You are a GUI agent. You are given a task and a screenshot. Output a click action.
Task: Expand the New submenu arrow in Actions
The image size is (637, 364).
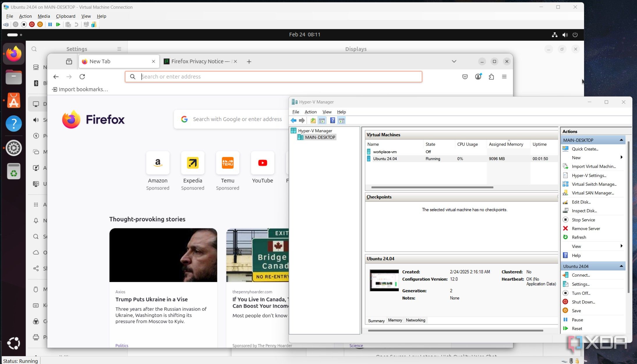[x=622, y=157]
